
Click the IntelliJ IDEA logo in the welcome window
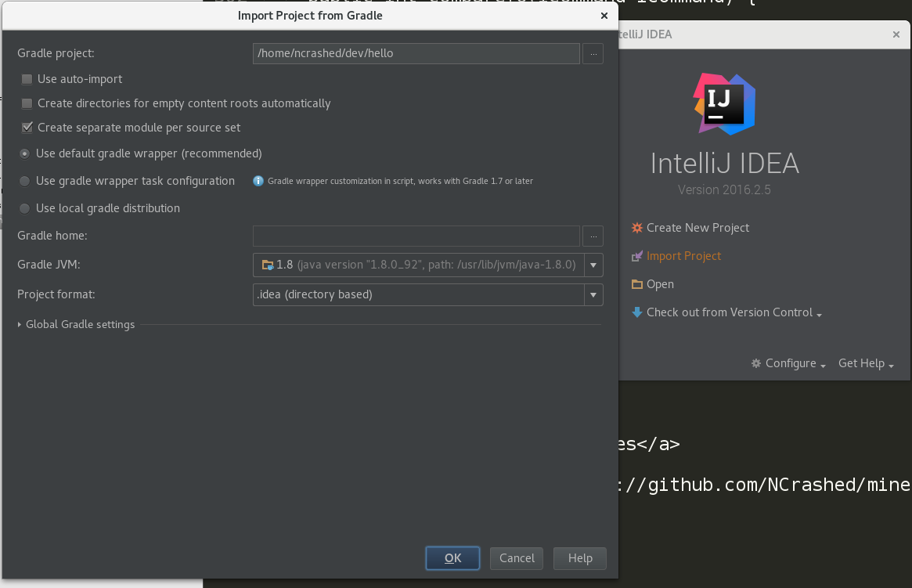point(724,104)
